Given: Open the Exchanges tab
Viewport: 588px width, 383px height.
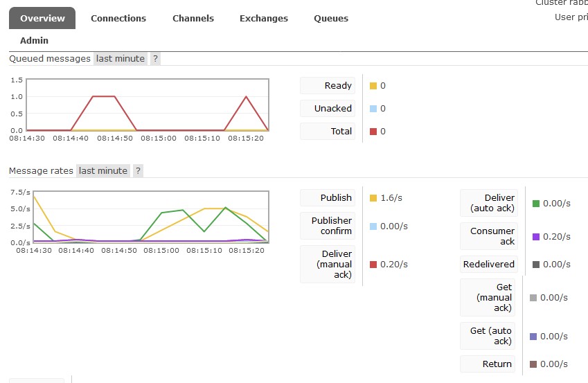Looking at the screenshot, I should pyautogui.click(x=264, y=18).
